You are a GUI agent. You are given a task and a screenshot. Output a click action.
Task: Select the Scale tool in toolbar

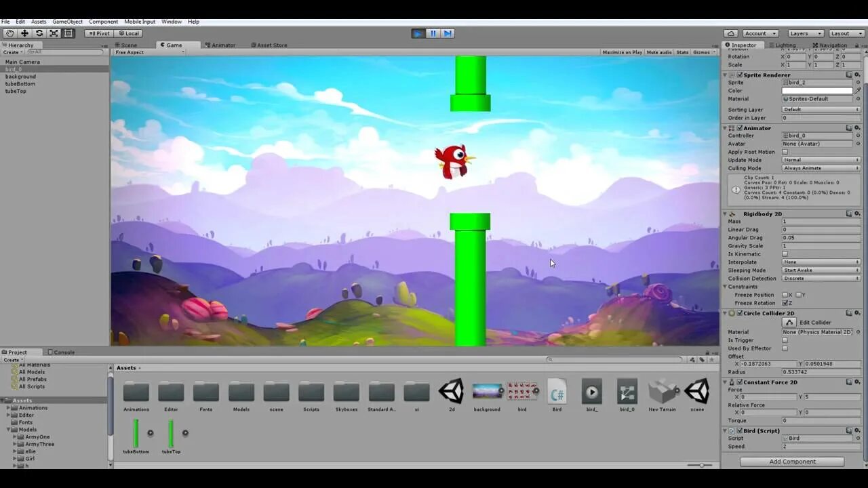(x=54, y=33)
